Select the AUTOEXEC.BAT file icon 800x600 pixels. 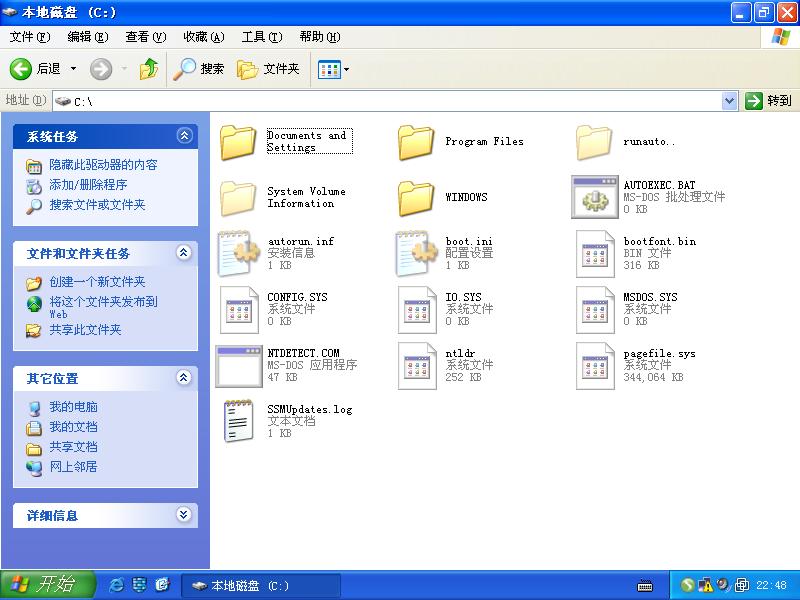pyautogui.click(x=594, y=197)
